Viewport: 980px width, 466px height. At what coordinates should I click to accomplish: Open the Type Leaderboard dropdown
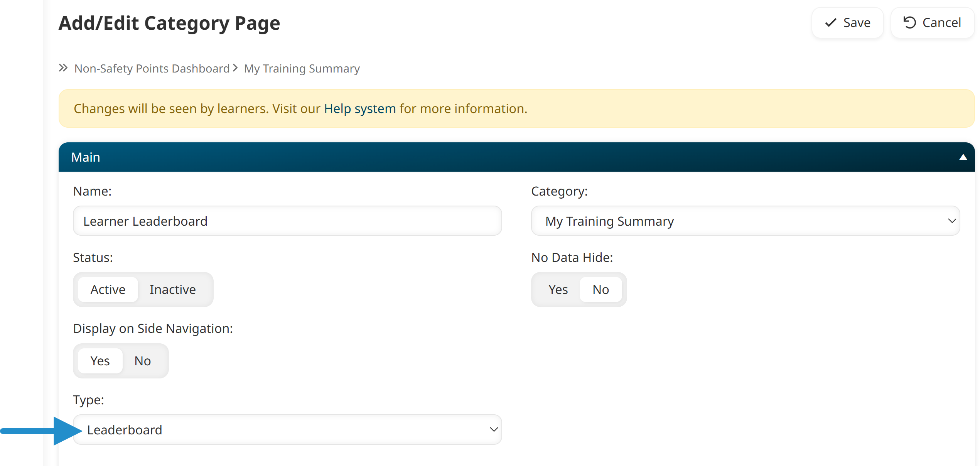pos(287,429)
